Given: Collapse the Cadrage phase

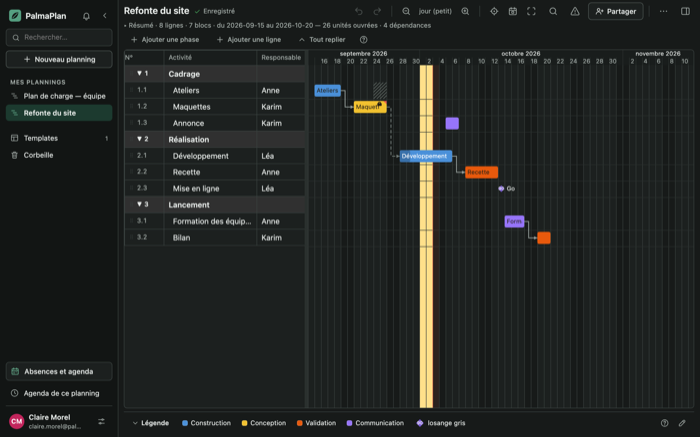Looking at the screenshot, I should 139,73.
